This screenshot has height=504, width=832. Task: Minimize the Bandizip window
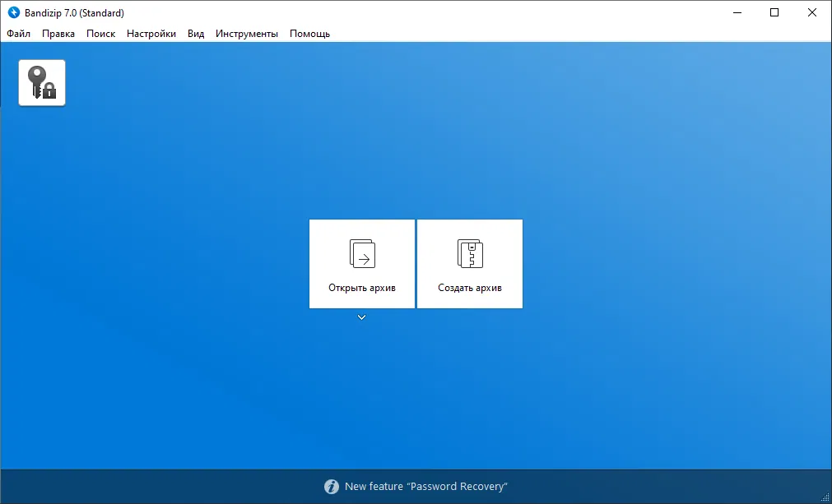click(737, 12)
